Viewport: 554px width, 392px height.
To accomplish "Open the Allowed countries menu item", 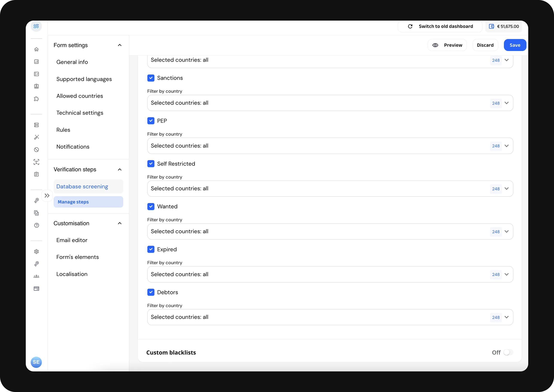I will click(x=80, y=96).
